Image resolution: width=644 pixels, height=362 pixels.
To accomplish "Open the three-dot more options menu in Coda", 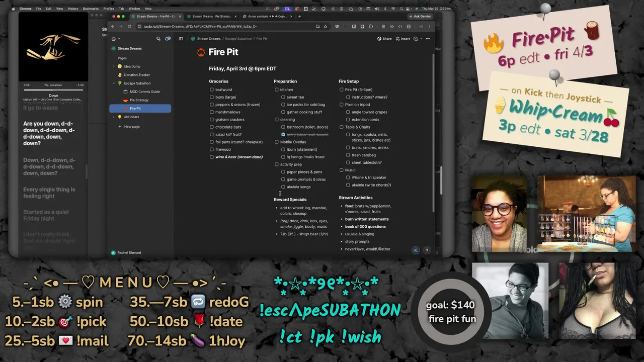I will coord(428,39).
